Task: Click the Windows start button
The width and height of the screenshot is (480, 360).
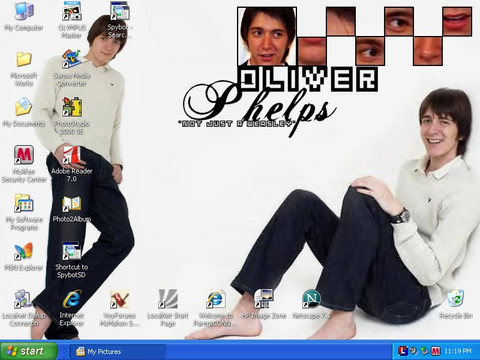Action: (x=28, y=351)
